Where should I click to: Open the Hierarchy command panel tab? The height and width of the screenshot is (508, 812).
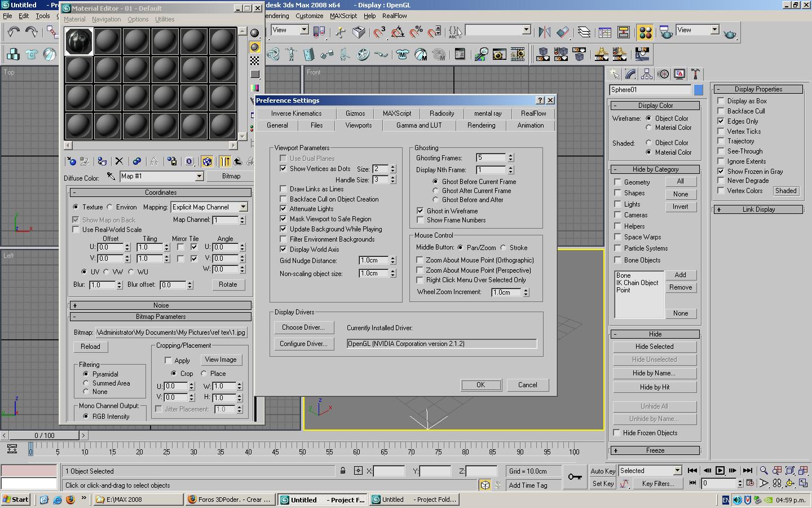647,74
